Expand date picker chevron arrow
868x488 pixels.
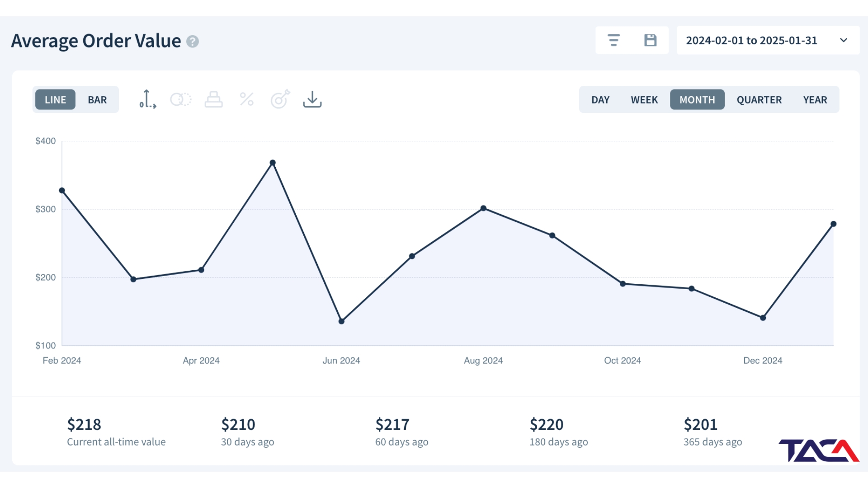tap(844, 40)
